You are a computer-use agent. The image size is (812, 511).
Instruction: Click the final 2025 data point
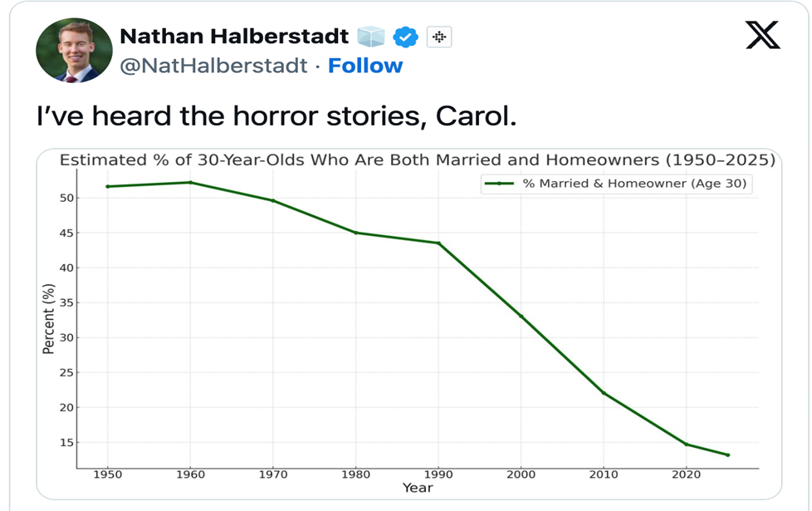pos(728,455)
